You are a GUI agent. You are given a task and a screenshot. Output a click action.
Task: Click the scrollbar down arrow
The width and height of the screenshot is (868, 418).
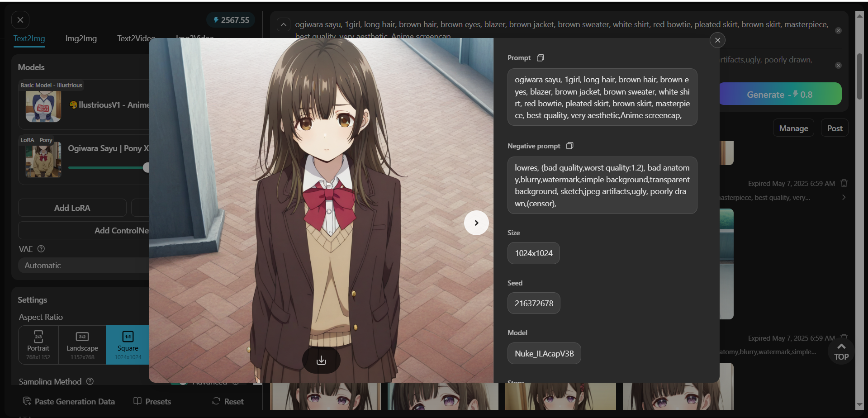(x=859, y=404)
